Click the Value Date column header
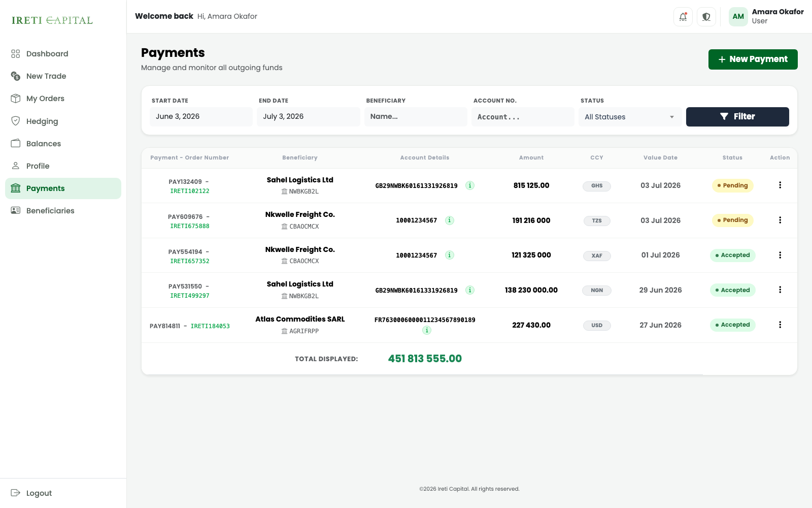This screenshot has width=812, height=508. (x=660, y=158)
